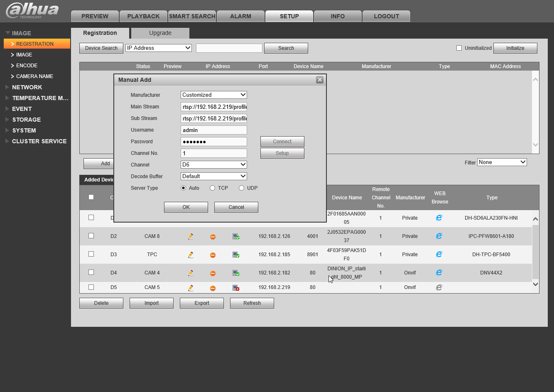Enable the Uninitialized checkbox
The width and height of the screenshot is (554, 392).
pos(459,48)
